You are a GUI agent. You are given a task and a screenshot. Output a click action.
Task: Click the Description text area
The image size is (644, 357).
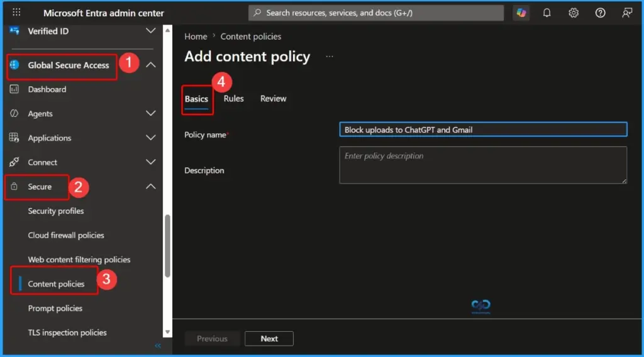[483, 165]
